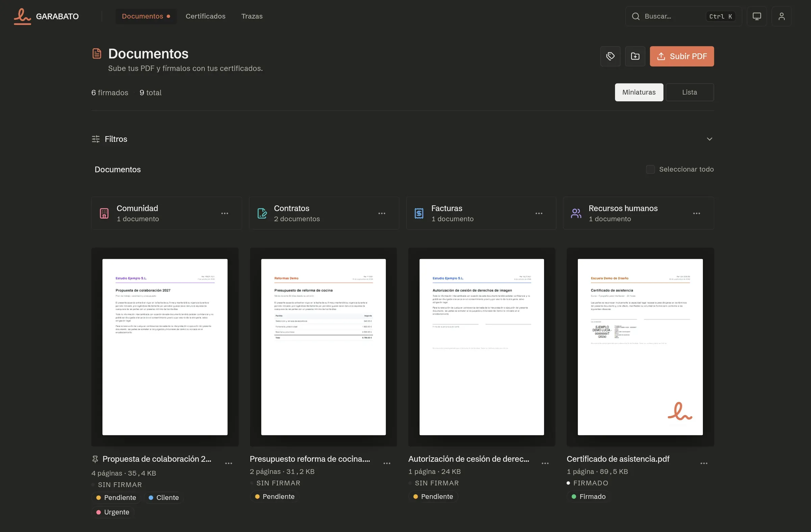
Task: Open options menu for Recursos humanos folder
Action: [x=696, y=213]
